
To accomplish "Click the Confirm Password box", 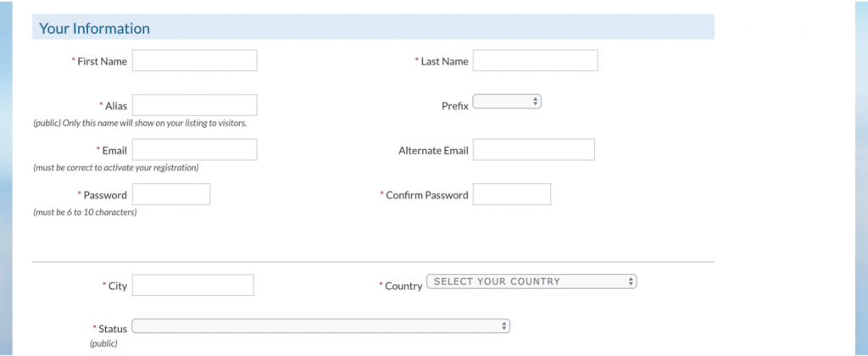I will [511, 194].
